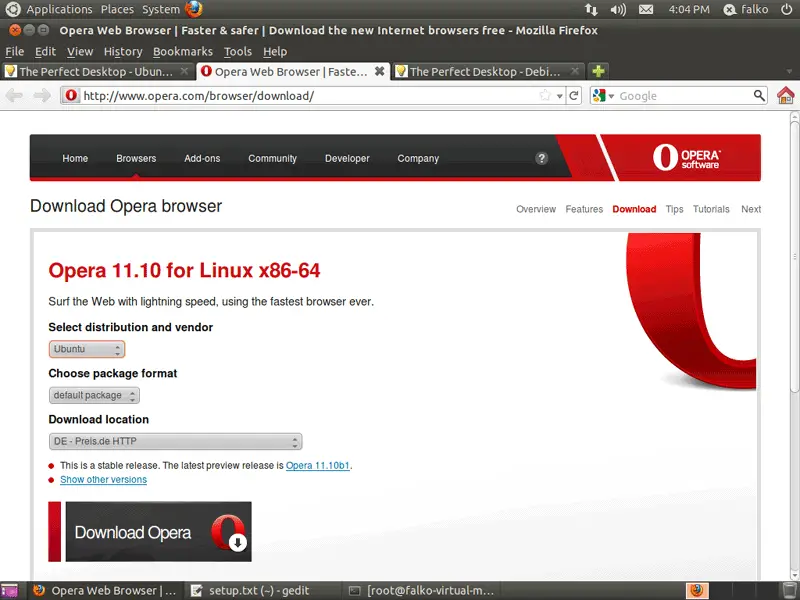Image resolution: width=800 pixels, height=600 pixels.
Task: Close the Opera Web Browser tab
Action: [x=380, y=71]
